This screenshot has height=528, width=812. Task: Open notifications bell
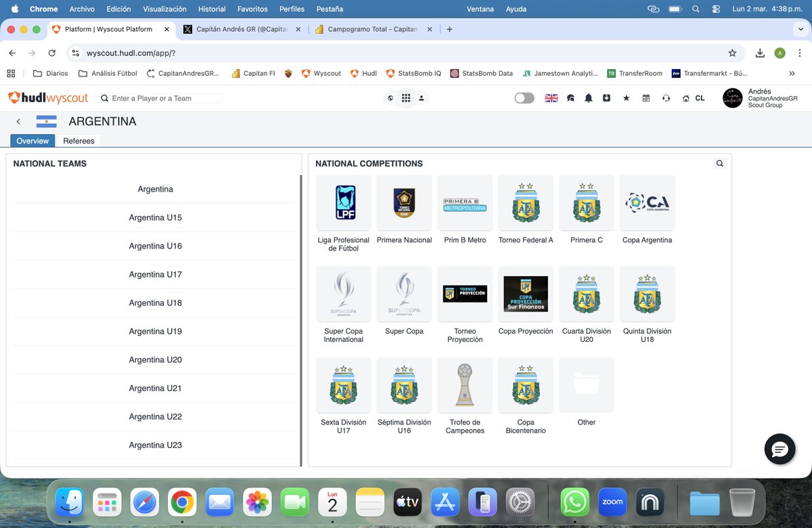(589, 98)
